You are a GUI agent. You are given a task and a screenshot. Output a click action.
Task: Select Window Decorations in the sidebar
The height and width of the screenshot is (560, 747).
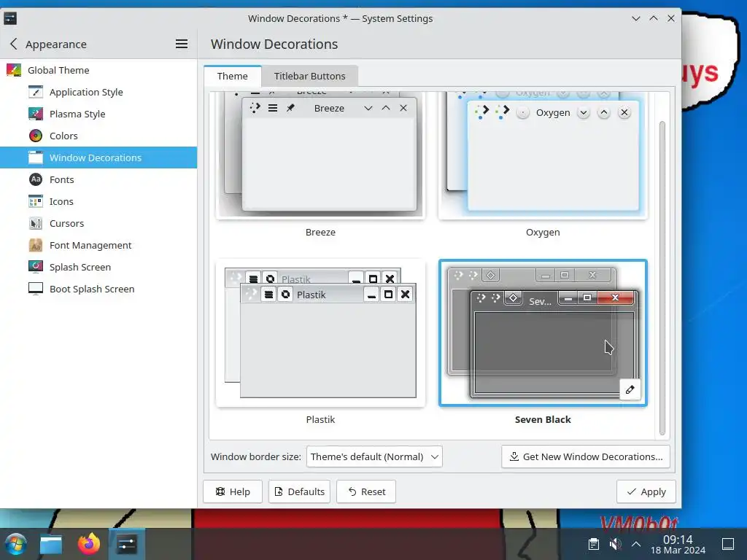coord(98,157)
